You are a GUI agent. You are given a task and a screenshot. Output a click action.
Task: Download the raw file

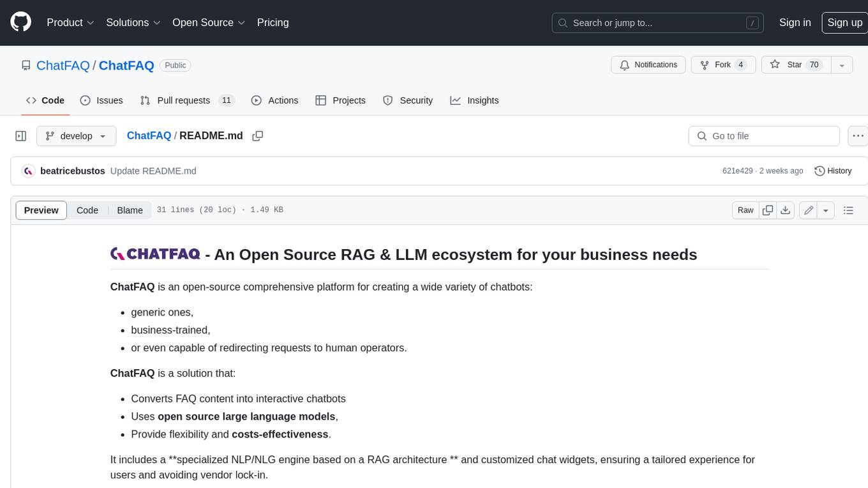pyautogui.click(x=786, y=210)
